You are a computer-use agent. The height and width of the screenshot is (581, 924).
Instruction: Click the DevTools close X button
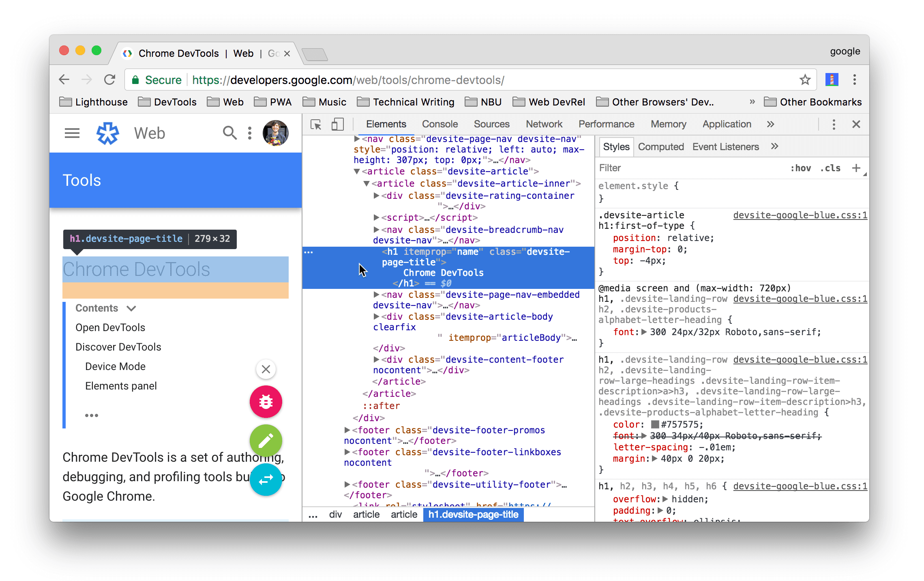pos(856,125)
